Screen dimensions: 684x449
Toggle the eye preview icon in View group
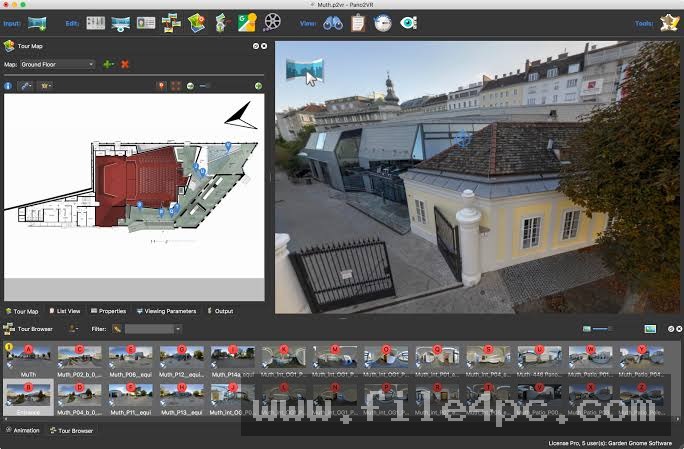click(409, 23)
